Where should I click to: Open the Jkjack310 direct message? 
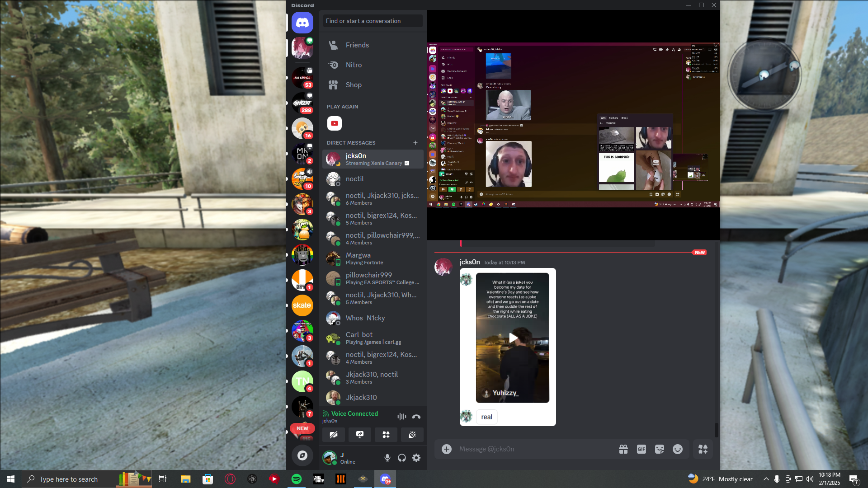click(361, 398)
